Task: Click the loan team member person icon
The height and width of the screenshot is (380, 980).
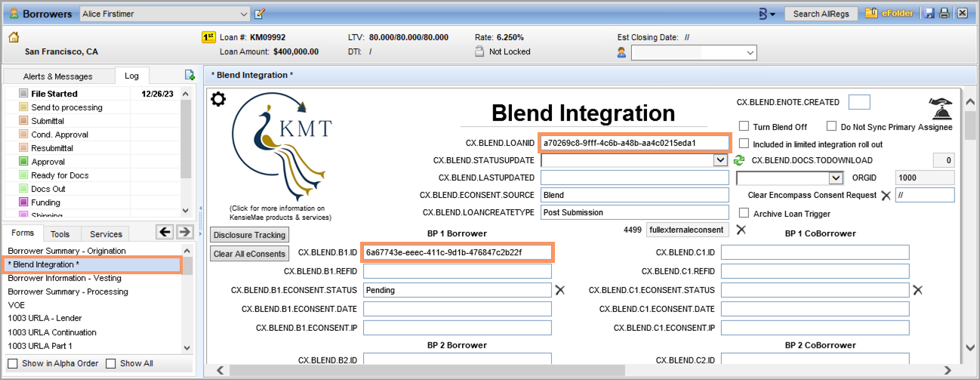Action: coord(622,52)
